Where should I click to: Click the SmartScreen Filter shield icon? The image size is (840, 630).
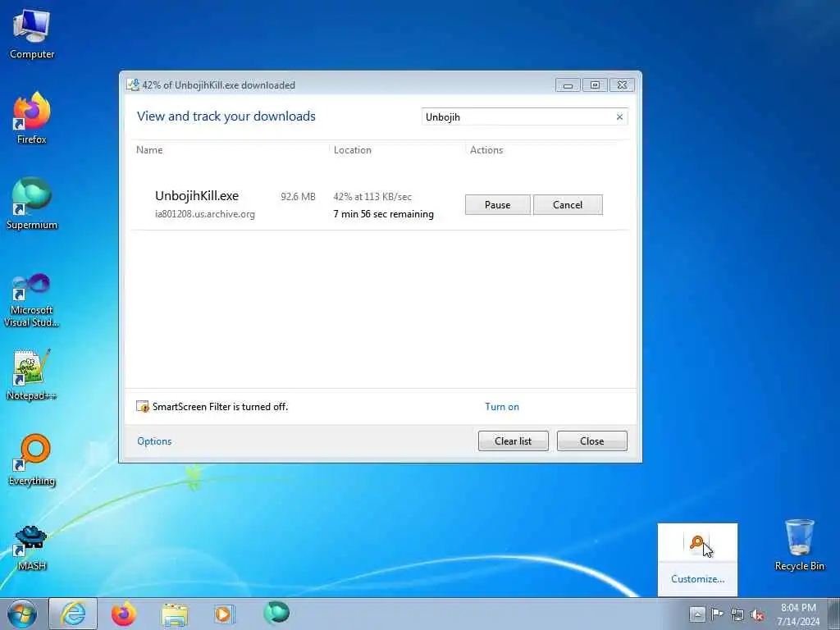pyautogui.click(x=143, y=407)
